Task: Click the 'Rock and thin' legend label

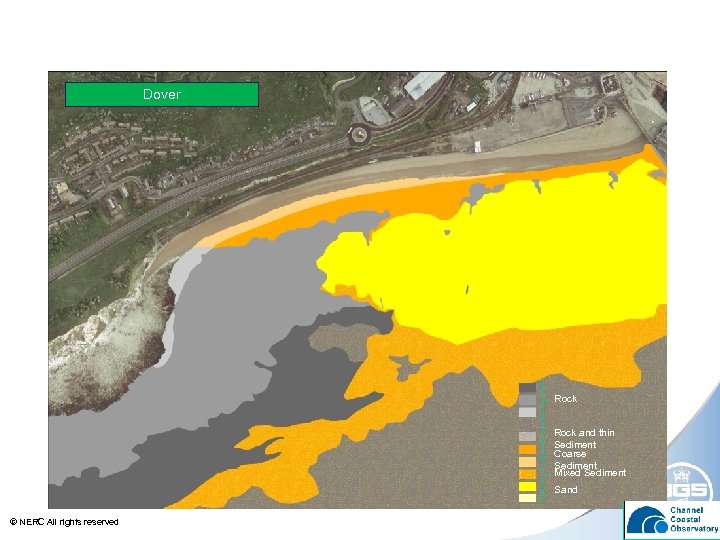Action: pos(584,433)
